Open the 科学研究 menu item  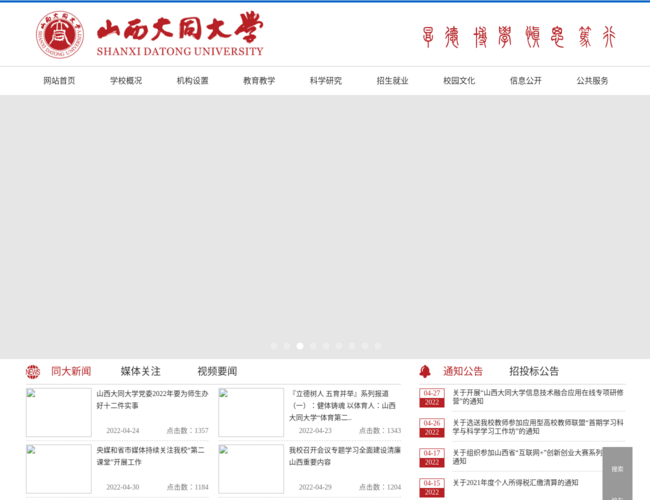pos(326,81)
